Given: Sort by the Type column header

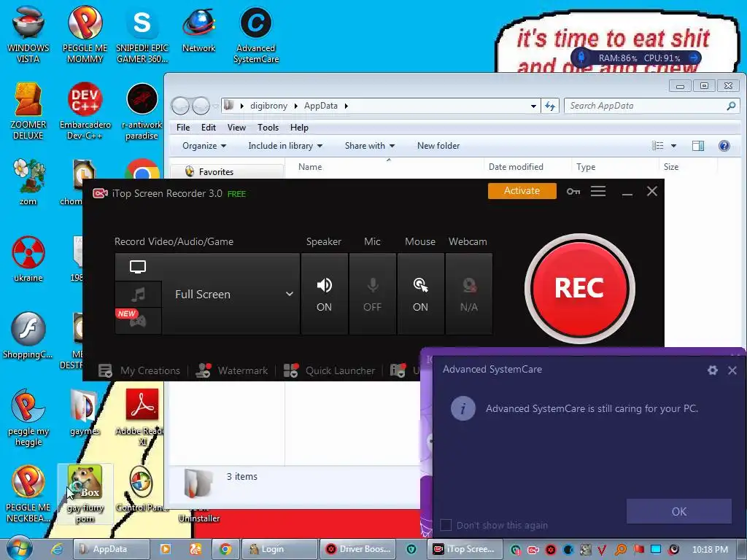Looking at the screenshot, I should coord(586,167).
